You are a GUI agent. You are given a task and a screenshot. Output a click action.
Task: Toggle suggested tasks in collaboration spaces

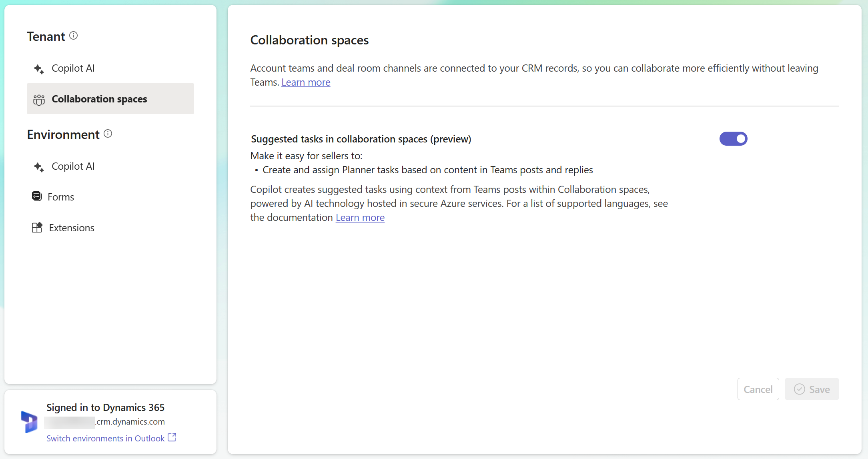coord(734,138)
